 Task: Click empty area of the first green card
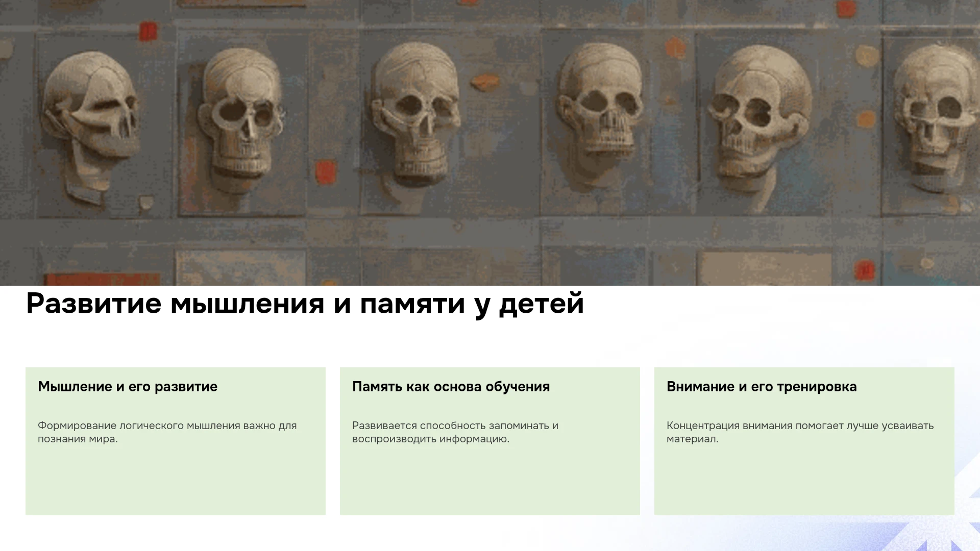pyautogui.click(x=176, y=482)
